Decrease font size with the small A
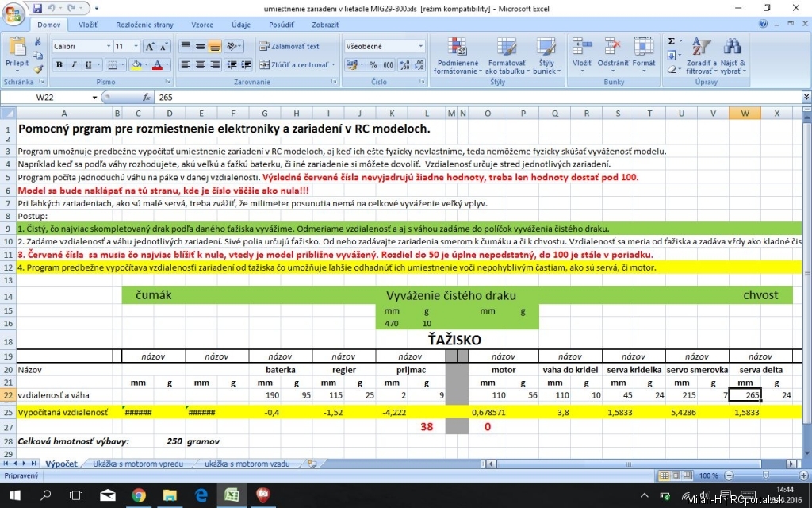Viewport: 812px width, 508px height. pos(163,47)
